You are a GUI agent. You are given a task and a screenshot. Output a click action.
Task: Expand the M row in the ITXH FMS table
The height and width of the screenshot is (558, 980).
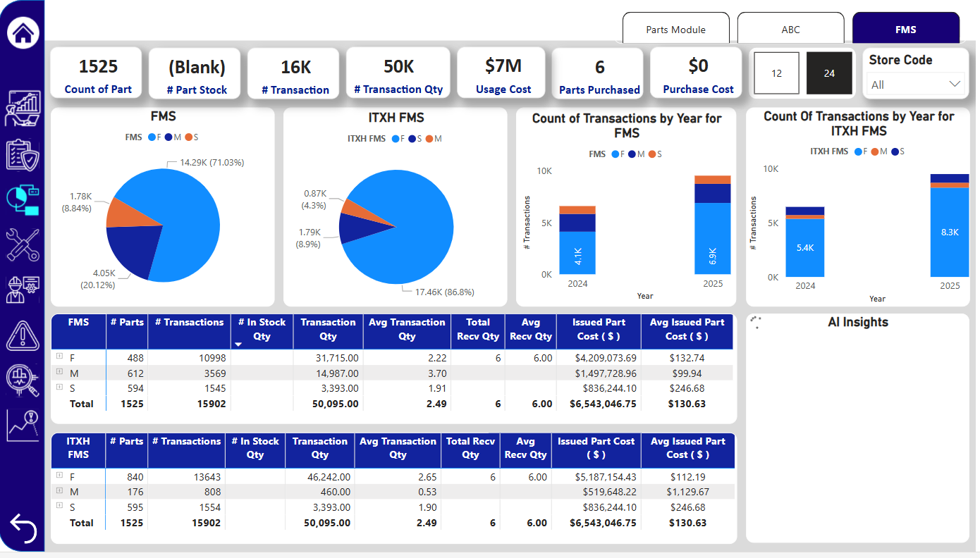pos(59,492)
